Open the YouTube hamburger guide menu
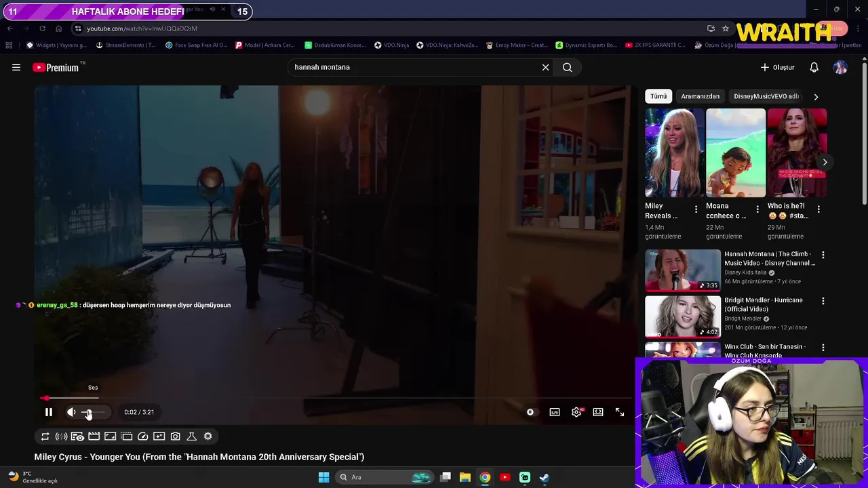The width and height of the screenshot is (868, 488). 16,67
